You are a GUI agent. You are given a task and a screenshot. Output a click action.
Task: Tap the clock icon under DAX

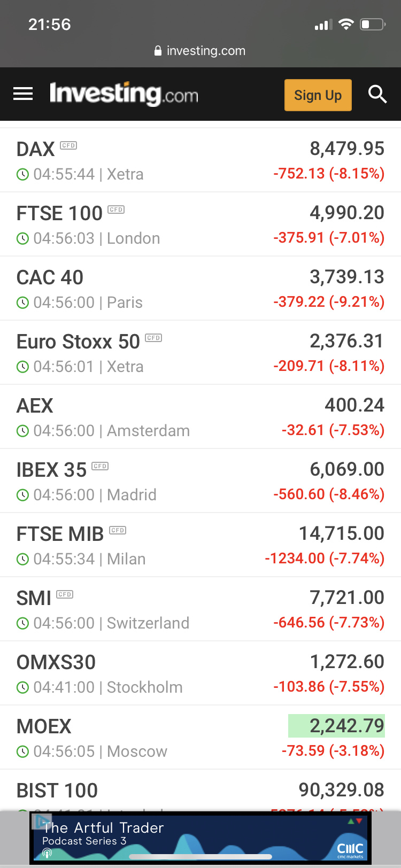22,174
